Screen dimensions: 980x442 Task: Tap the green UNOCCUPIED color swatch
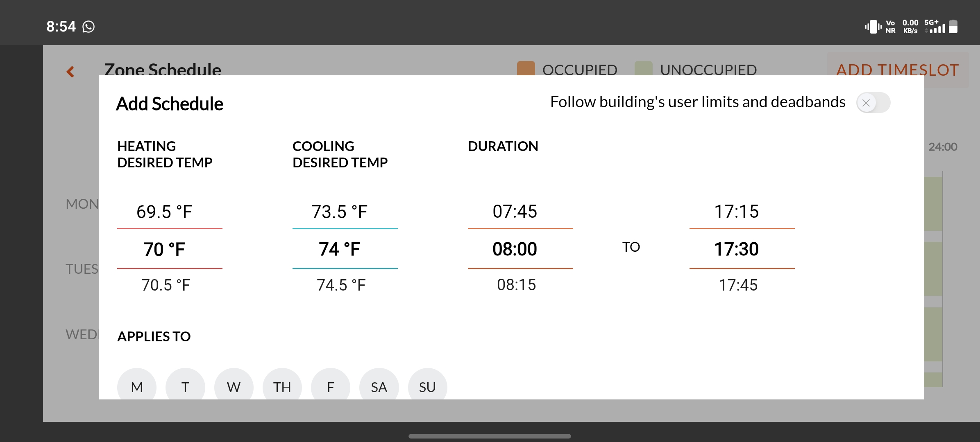click(x=644, y=69)
